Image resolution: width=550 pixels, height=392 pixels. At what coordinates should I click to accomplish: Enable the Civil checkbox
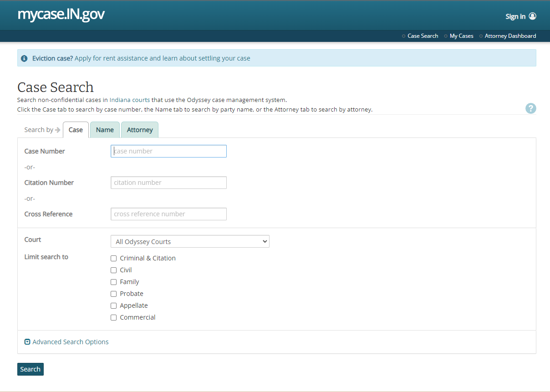tap(114, 270)
